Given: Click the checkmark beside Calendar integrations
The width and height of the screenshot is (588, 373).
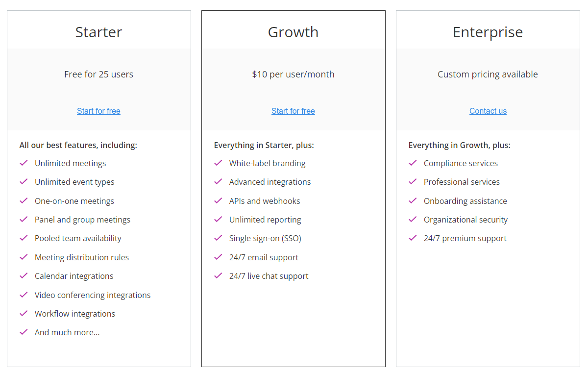Looking at the screenshot, I should (x=24, y=275).
